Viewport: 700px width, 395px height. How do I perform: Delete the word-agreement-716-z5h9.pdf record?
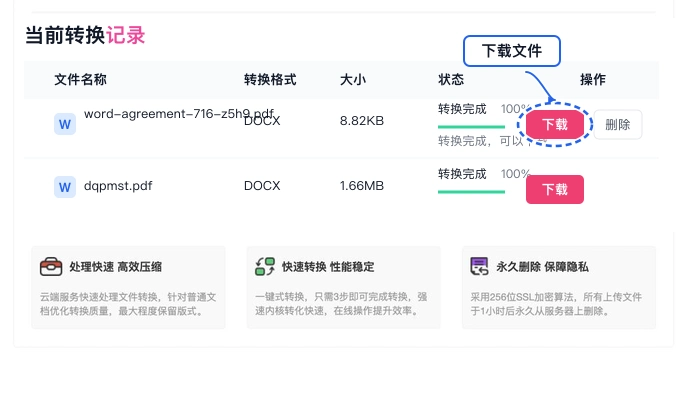(618, 125)
